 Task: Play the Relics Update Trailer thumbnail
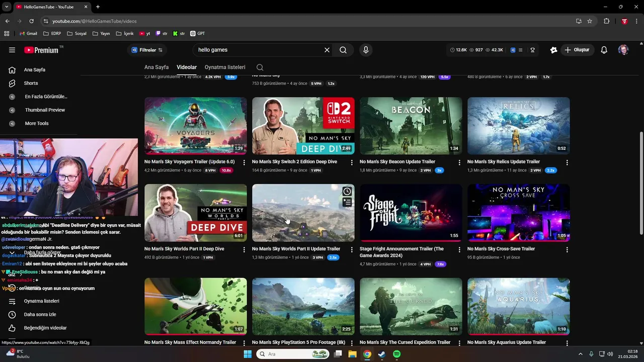click(519, 126)
